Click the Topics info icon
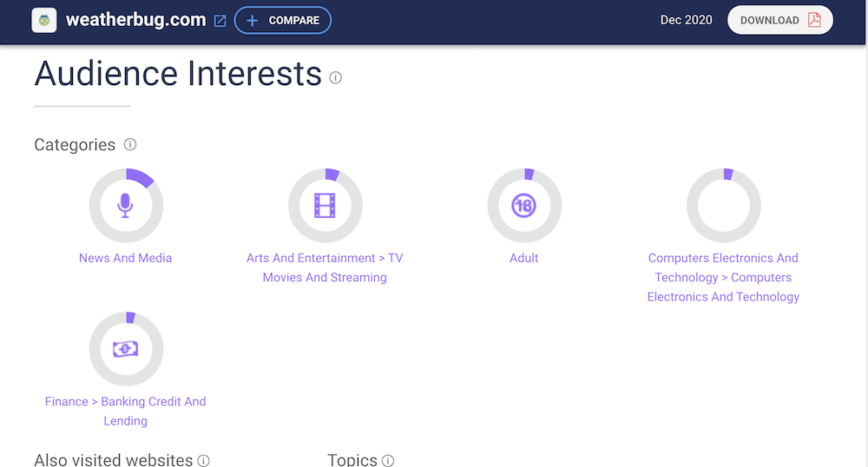The image size is (868, 467). [388, 460]
